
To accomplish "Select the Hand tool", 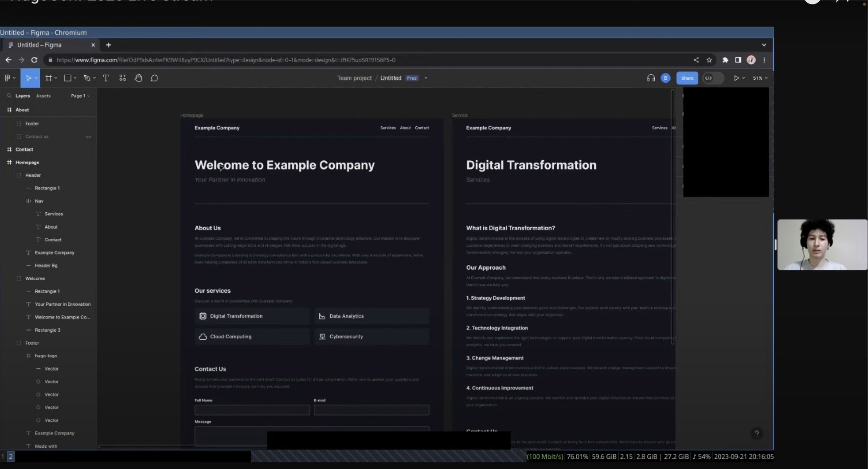I will coord(138,78).
